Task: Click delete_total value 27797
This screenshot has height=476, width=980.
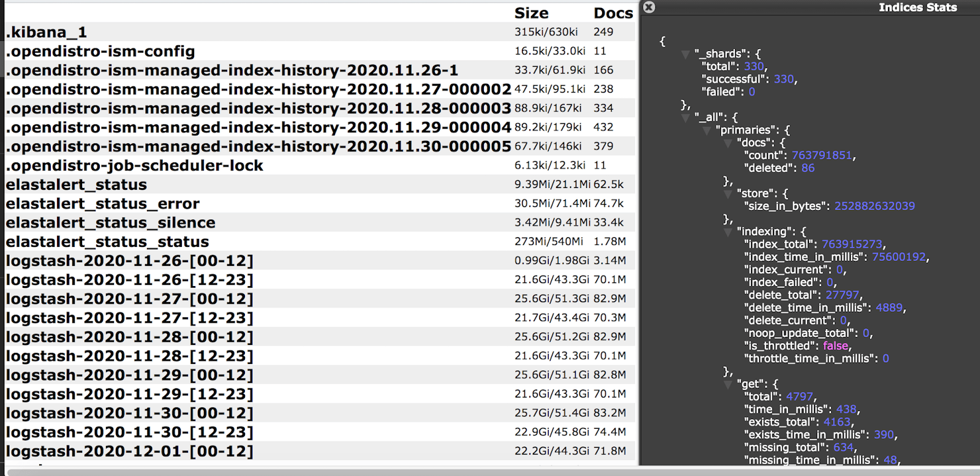Action: [x=842, y=295]
